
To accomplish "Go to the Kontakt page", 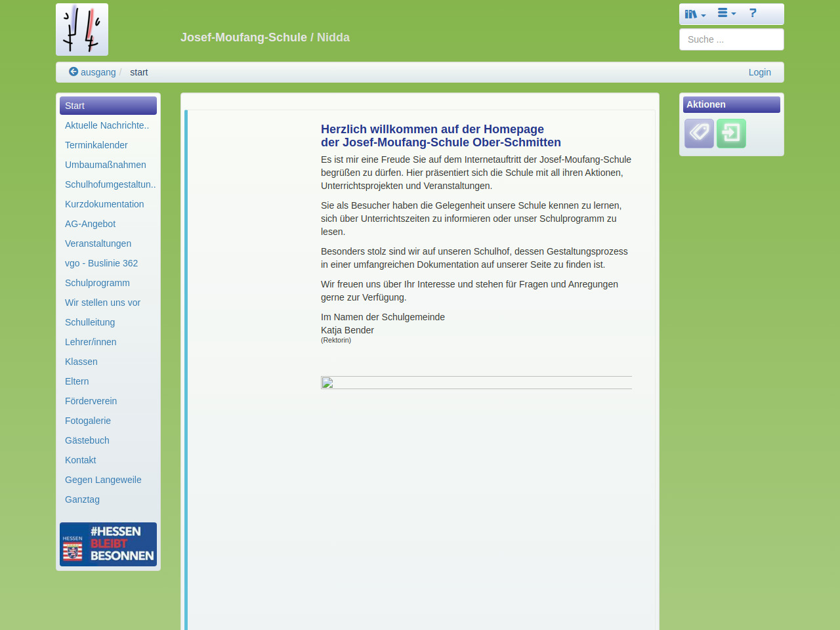I will [81, 460].
